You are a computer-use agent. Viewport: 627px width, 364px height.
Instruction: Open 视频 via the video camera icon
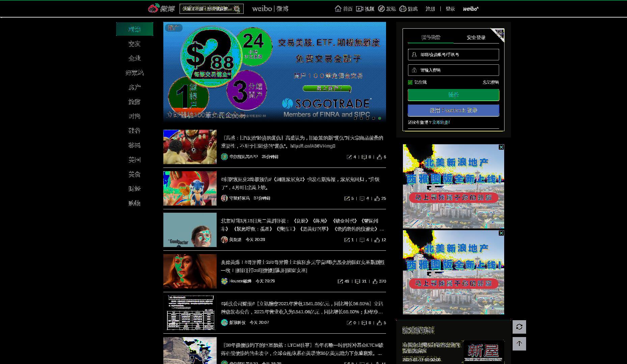click(x=360, y=9)
